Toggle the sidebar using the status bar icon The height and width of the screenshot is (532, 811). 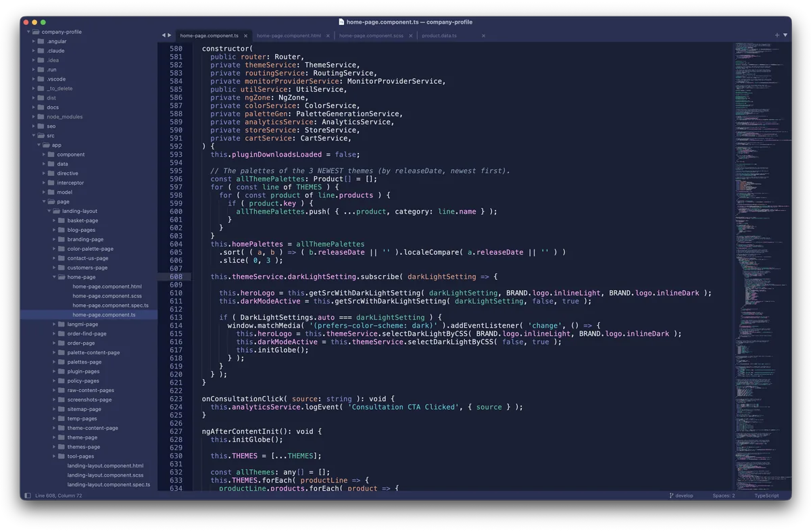pos(28,495)
